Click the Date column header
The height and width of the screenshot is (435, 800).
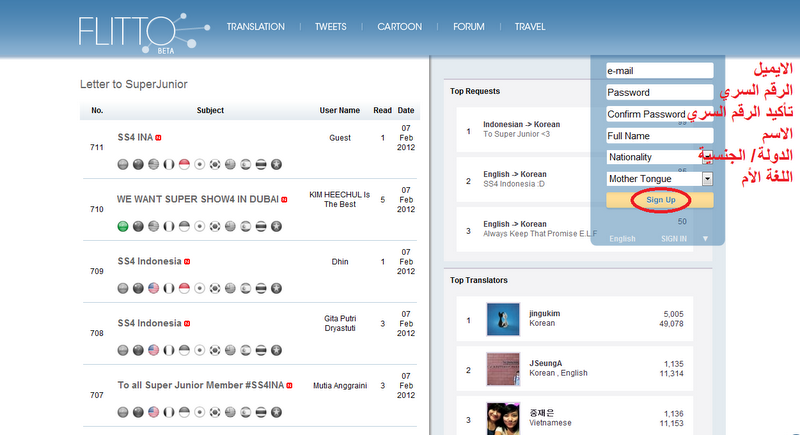click(406, 110)
